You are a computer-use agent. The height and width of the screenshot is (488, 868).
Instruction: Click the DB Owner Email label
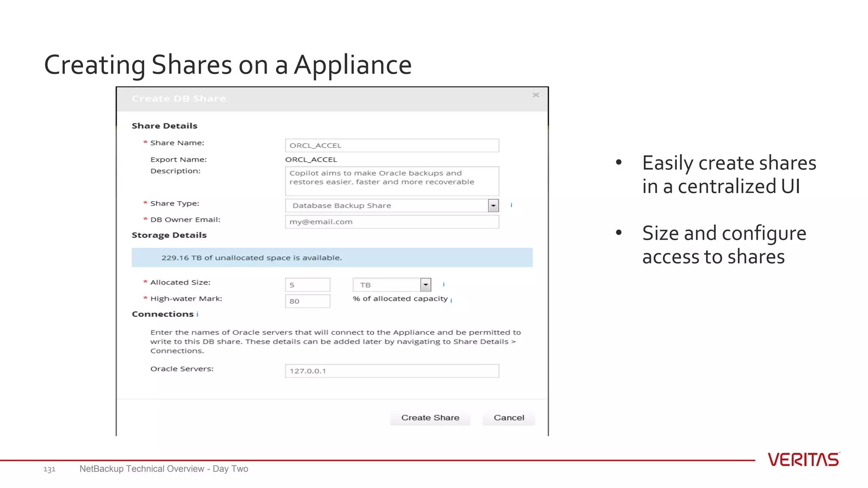coord(185,219)
